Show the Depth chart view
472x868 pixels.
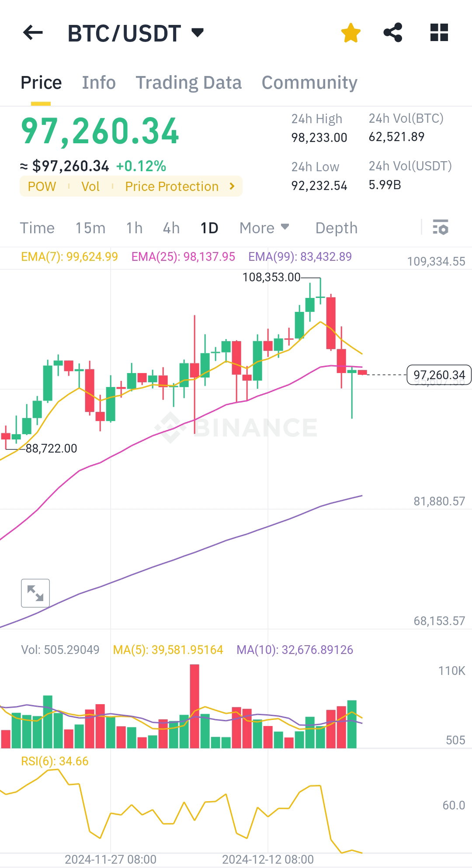pos(337,228)
